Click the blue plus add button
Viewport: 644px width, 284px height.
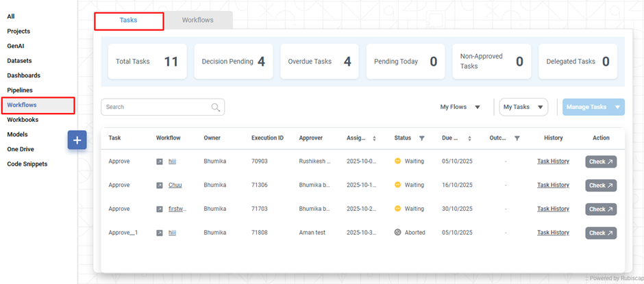coord(77,140)
